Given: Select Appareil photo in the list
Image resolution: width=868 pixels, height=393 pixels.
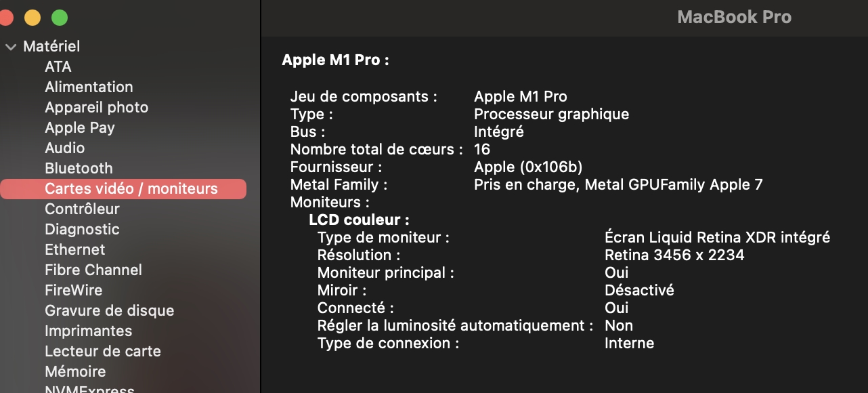Looking at the screenshot, I should pos(96,107).
